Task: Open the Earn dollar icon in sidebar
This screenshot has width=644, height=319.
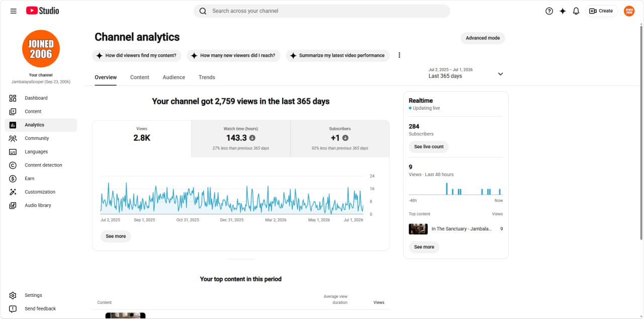Action: coord(13,179)
